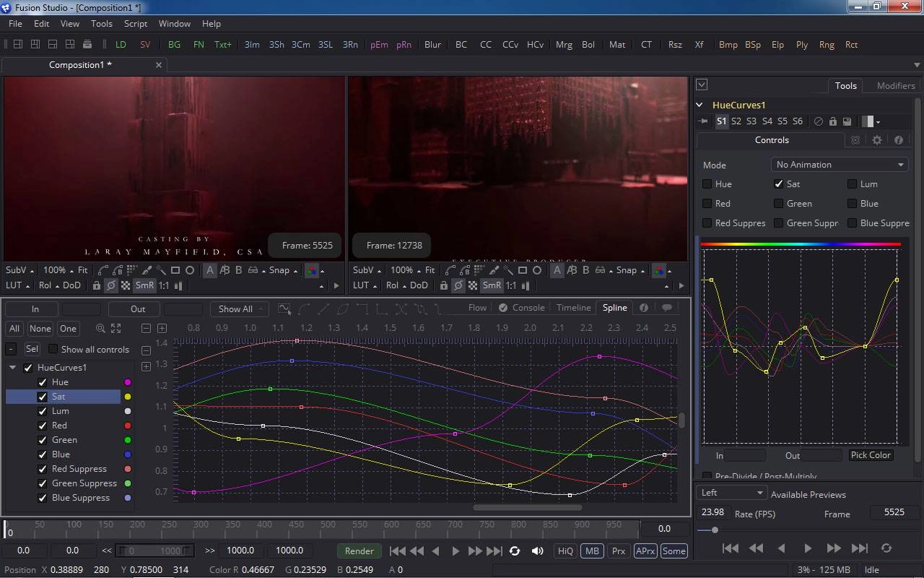Screen dimensions: 924x578
Task: Toggle stereo glasses view in left viewer
Action: (x=253, y=270)
